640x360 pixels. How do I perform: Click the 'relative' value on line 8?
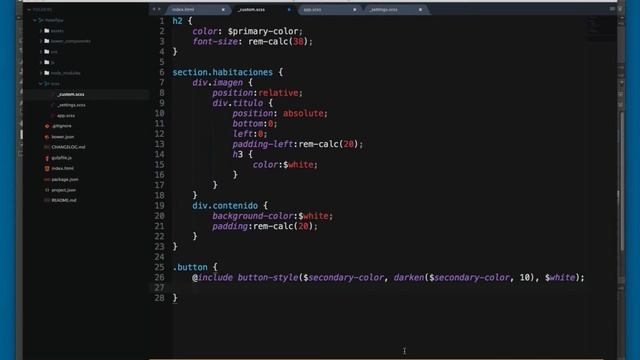[x=278, y=93]
